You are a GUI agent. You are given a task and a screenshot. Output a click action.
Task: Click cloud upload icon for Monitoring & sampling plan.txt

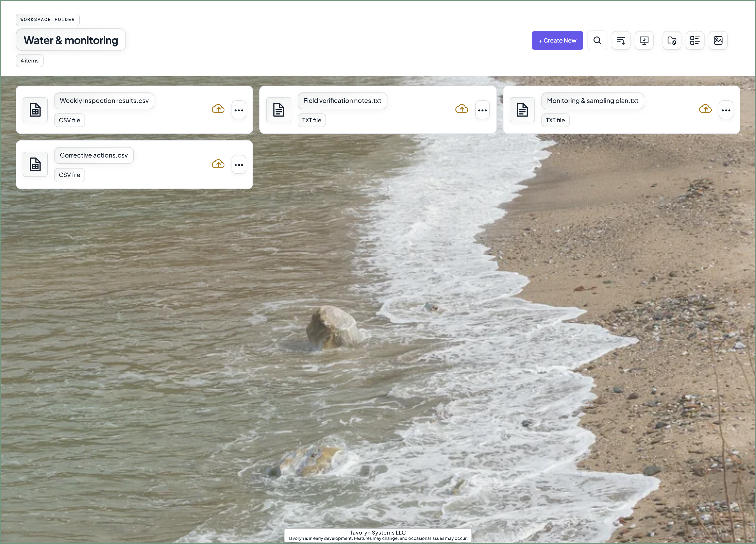click(x=705, y=109)
